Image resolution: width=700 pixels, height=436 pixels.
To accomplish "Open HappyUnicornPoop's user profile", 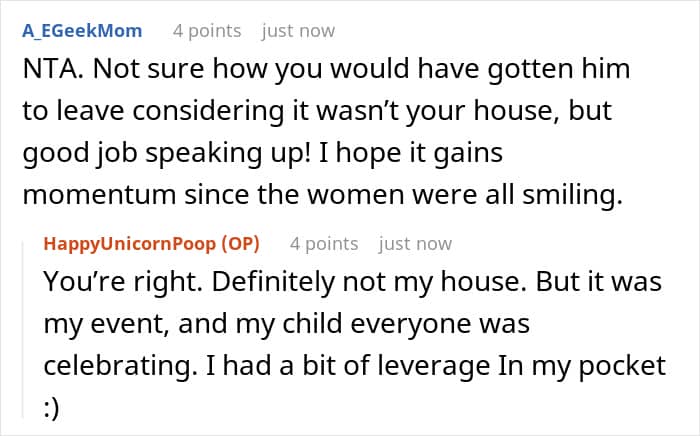I will (136, 243).
